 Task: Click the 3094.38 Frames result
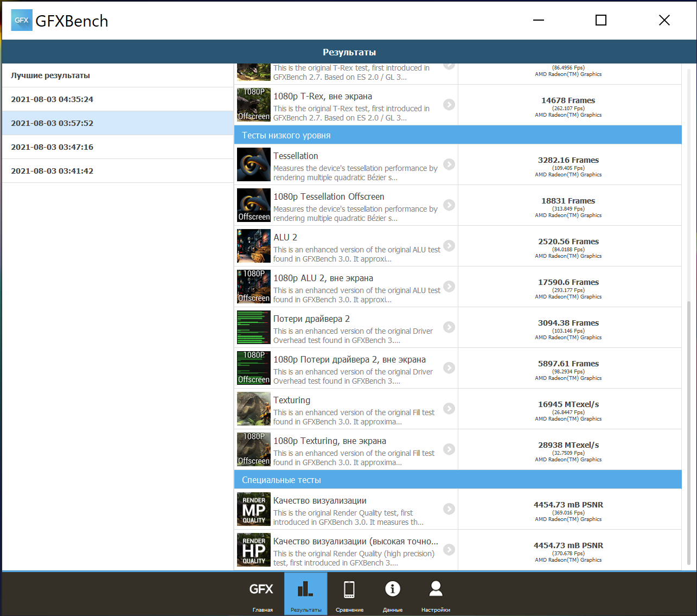(568, 323)
